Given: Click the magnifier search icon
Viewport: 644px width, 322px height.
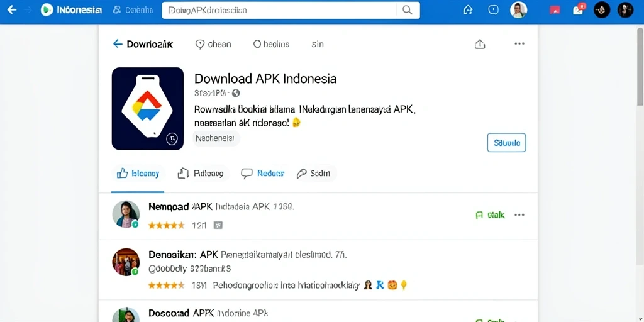Looking at the screenshot, I should (407, 10).
